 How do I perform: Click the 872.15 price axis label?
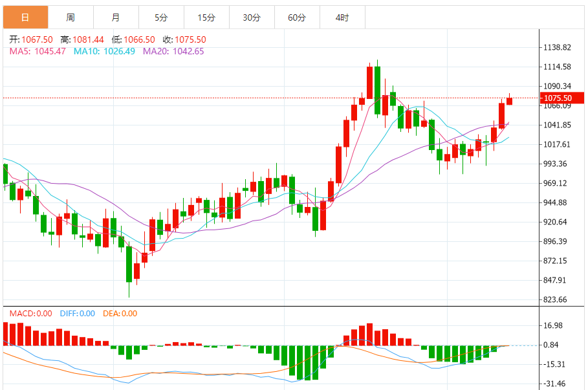pyautogui.click(x=556, y=261)
